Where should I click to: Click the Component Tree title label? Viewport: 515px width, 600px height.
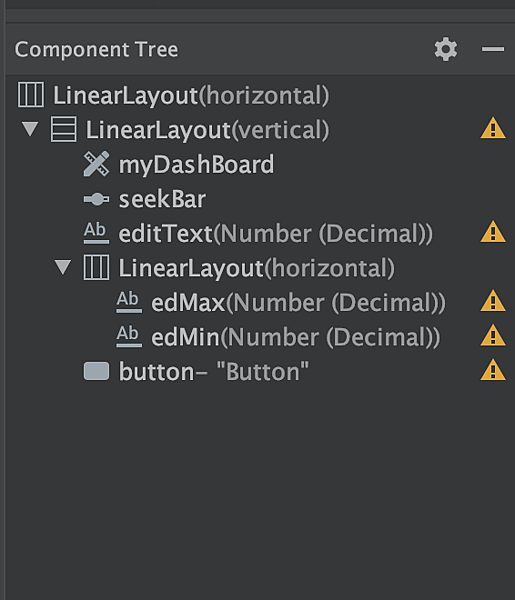point(96,49)
